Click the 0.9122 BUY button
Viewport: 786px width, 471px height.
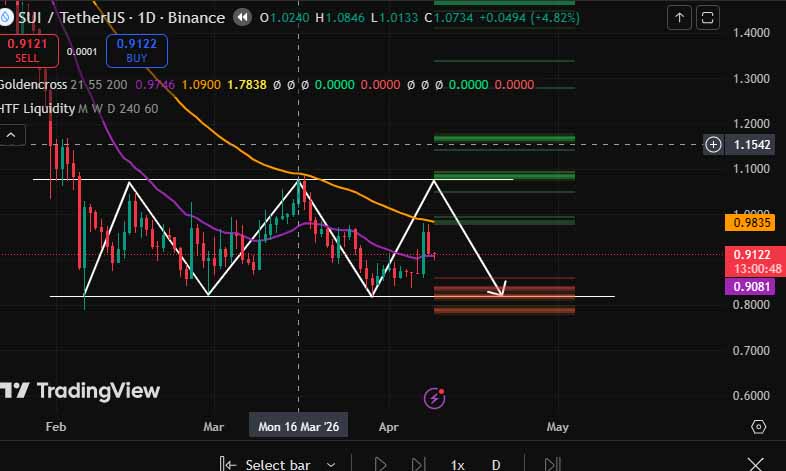tap(137, 51)
